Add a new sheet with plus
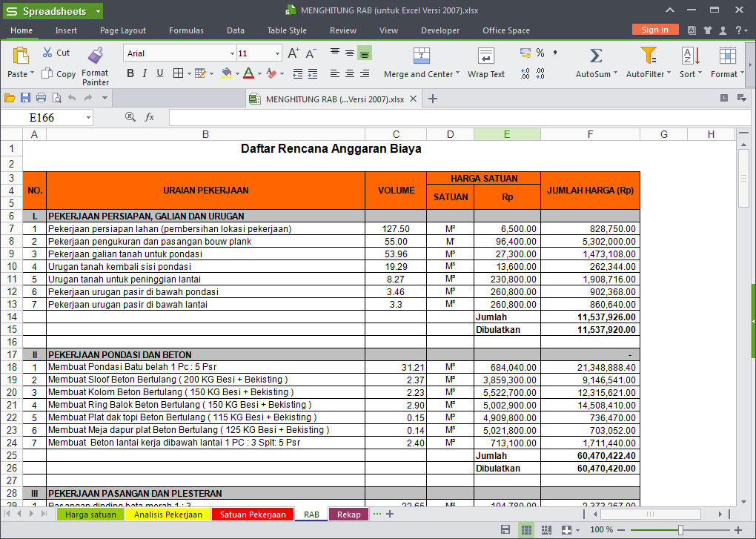 390,514
